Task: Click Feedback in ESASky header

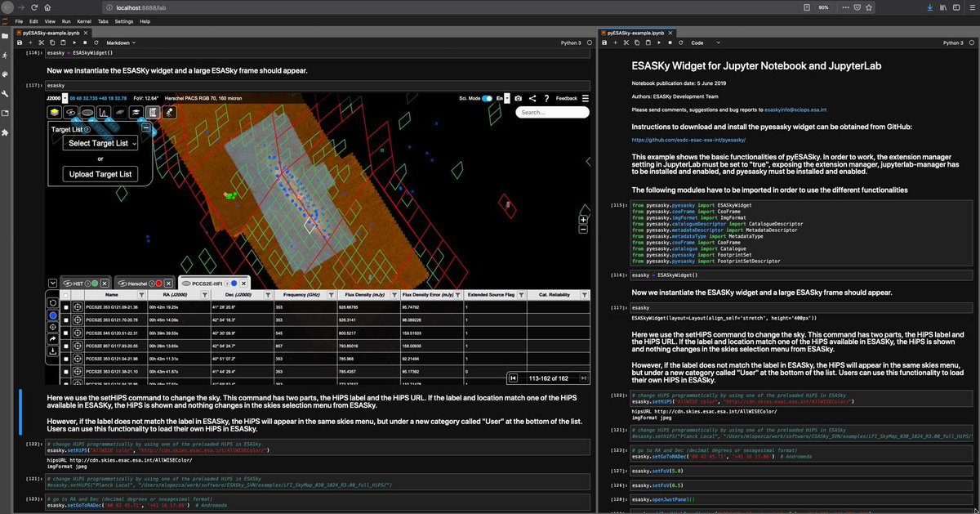Action: tap(567, 98)
